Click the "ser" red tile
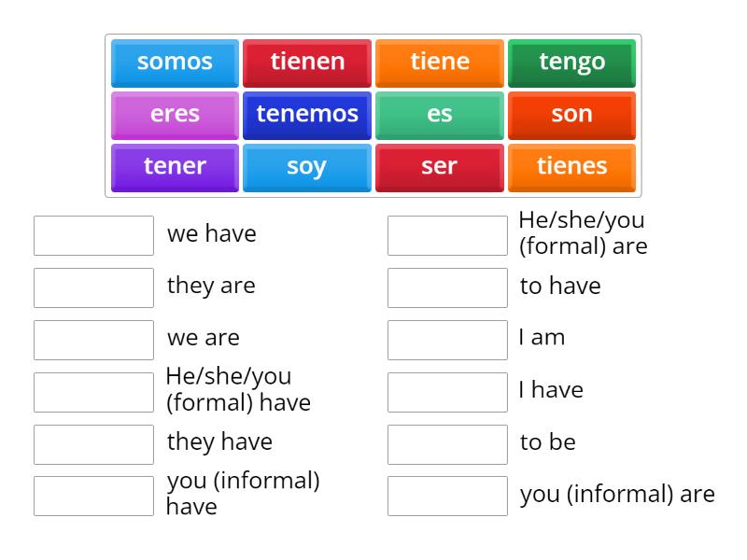Viewport: 747px width, 560px height. coord(439,166)
